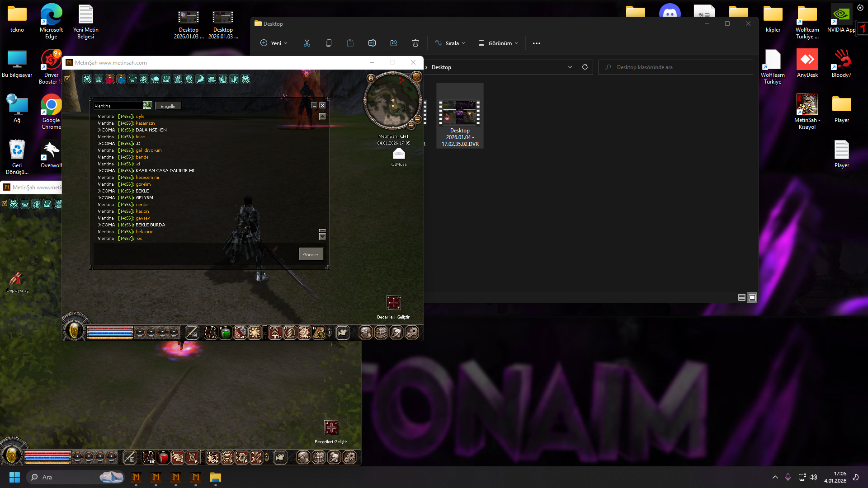The height and width of the screenshot is (488, 868).
Task: Click the Delete trash icon in File Explorer
Action: tap(415, 43)
